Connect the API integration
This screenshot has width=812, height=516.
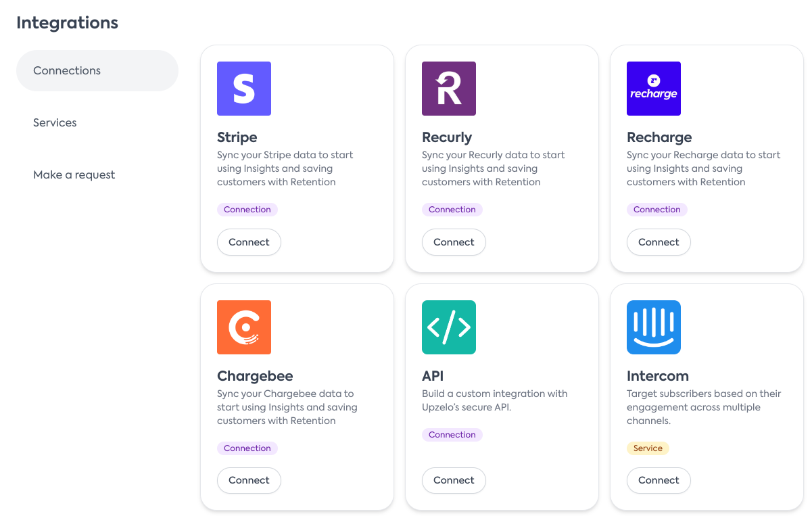(454, 480)
